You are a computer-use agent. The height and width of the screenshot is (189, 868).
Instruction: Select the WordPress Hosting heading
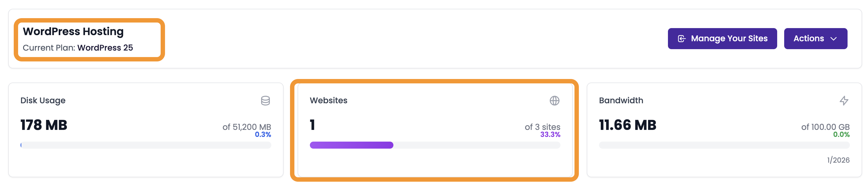(x=73, y=31)
